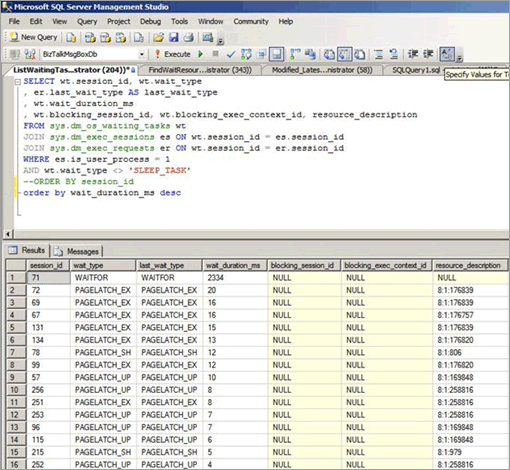Switch to the FindWaitResour tab
510x470 pixels.
[x=200, y=70]
